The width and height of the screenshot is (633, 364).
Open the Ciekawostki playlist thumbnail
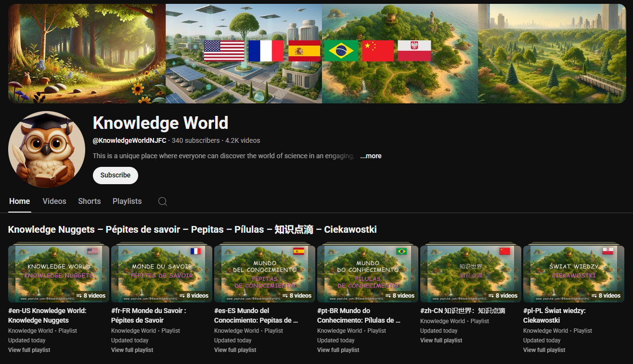click(574, 274)
